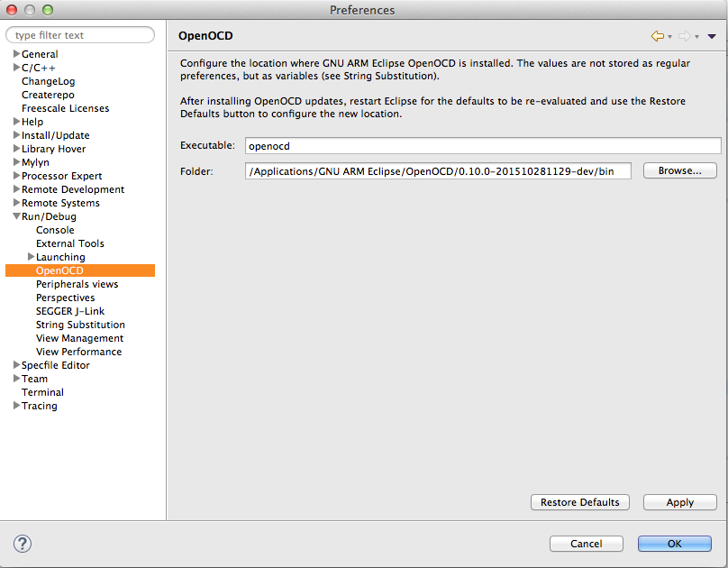Open the black view menu triangle
Viewport: 728px width, 568px height.
point(712,37)
